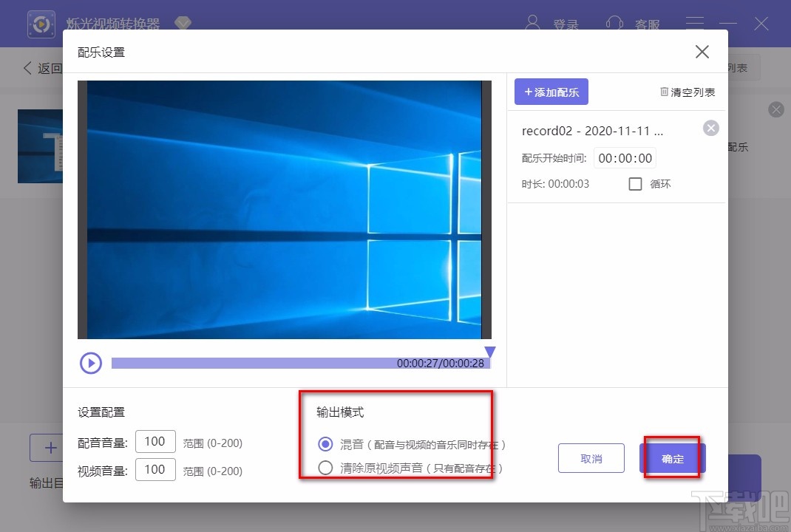
Task: Open the 客服 customer service headset icon
Action: point(615,23)
